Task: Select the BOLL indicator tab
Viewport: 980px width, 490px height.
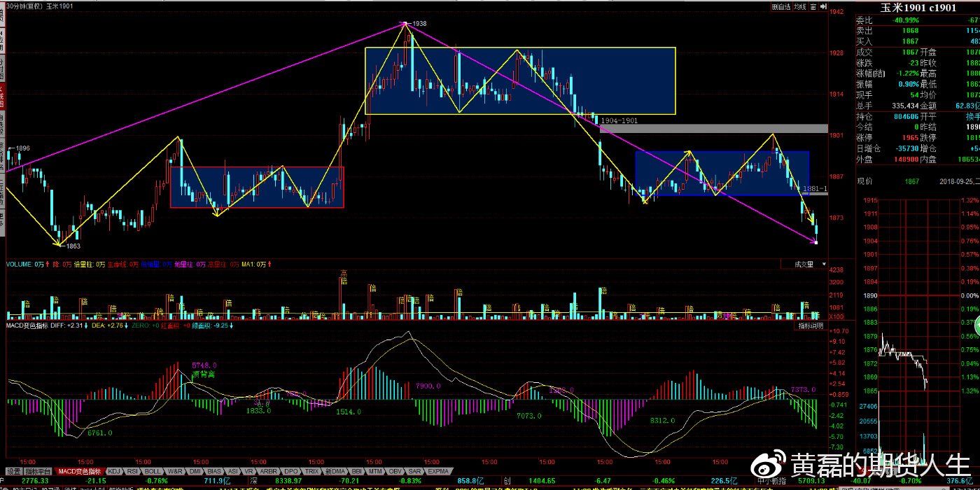Action: click(153, 472)
